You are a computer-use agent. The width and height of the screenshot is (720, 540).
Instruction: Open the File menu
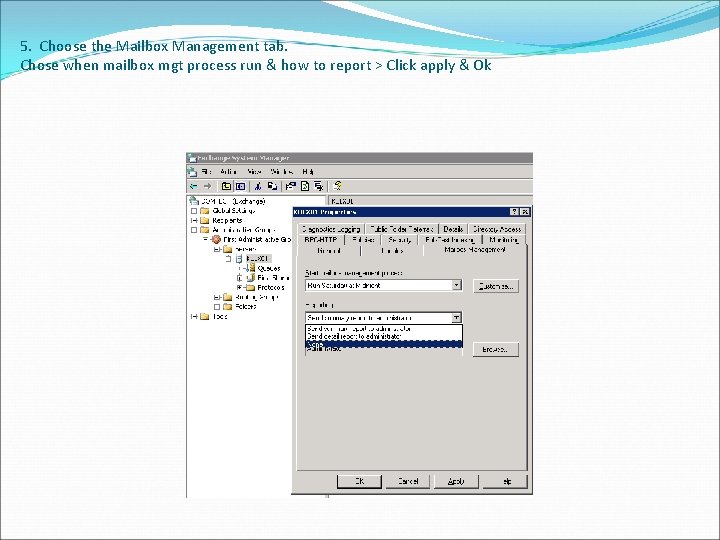click(x=206, y=172)
